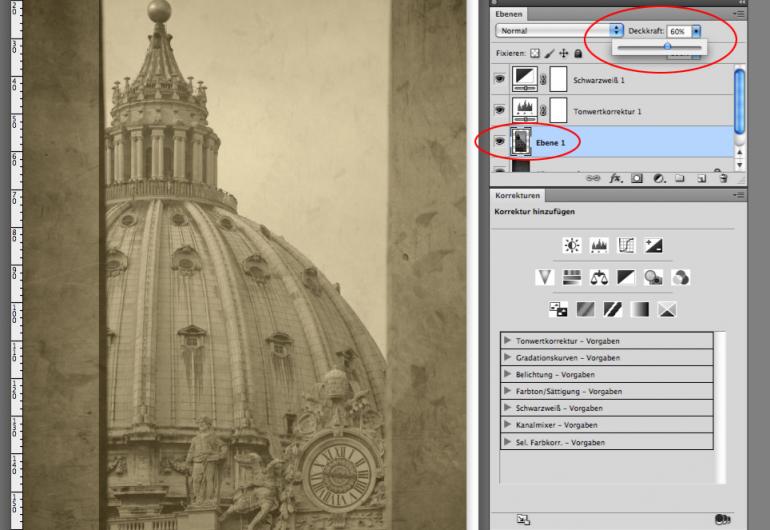This screenshot has width=770, height=530.
Task: Expand Kanalmixer – Vorgaben
Action: pyautogui.click(x=507, y=424)
